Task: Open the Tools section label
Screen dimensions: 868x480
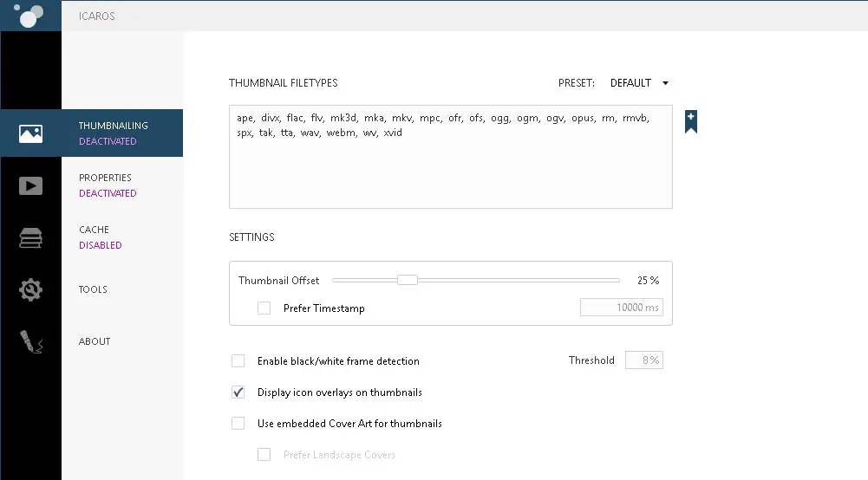Action: [93, 289]
